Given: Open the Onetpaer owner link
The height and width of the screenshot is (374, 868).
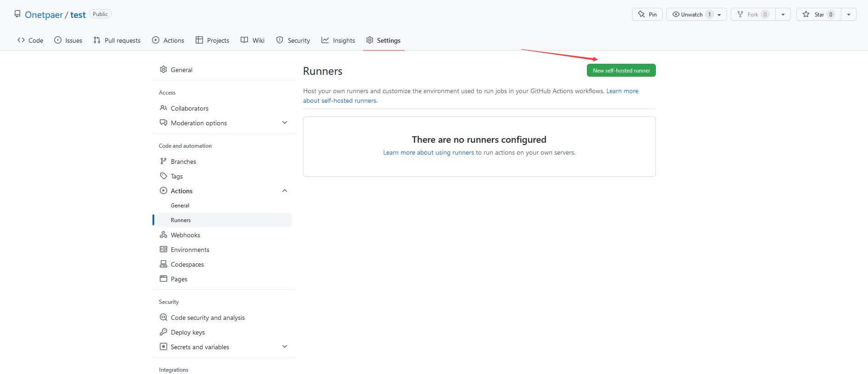Looking at the screenshot, I should (44, 15).
